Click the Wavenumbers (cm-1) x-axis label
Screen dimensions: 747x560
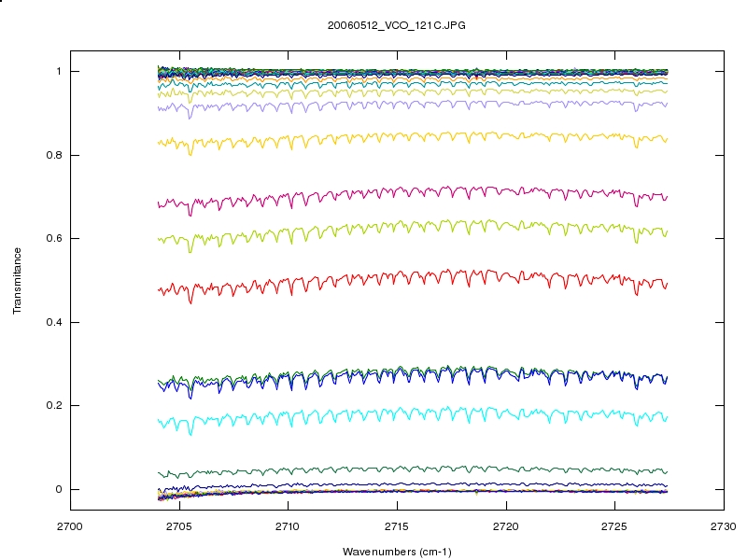point(396,552)
